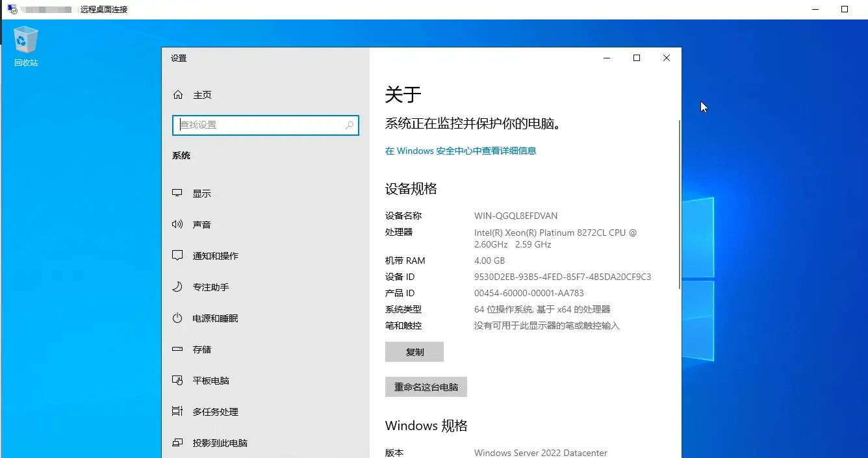Click device name WIN-QGQL8EFDVAN
This screenshot has width=868, height=458.
click(516, 216)
